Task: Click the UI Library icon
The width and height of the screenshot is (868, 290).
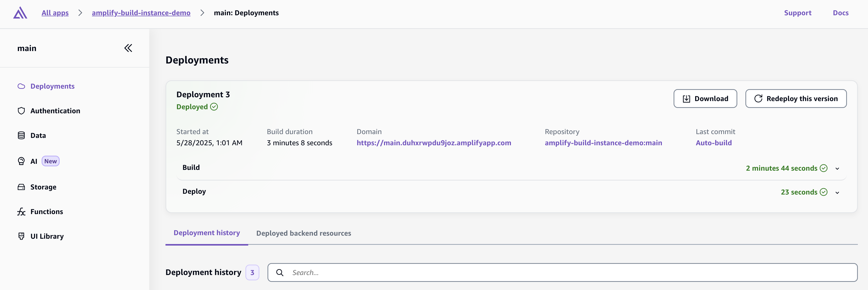Action: 21,236
